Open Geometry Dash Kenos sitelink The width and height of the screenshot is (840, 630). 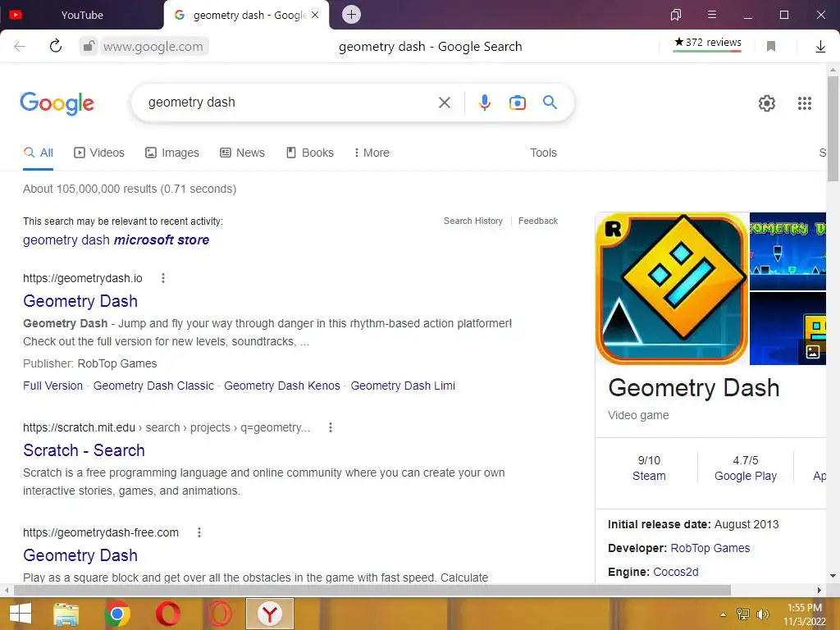tap(282, 386)
